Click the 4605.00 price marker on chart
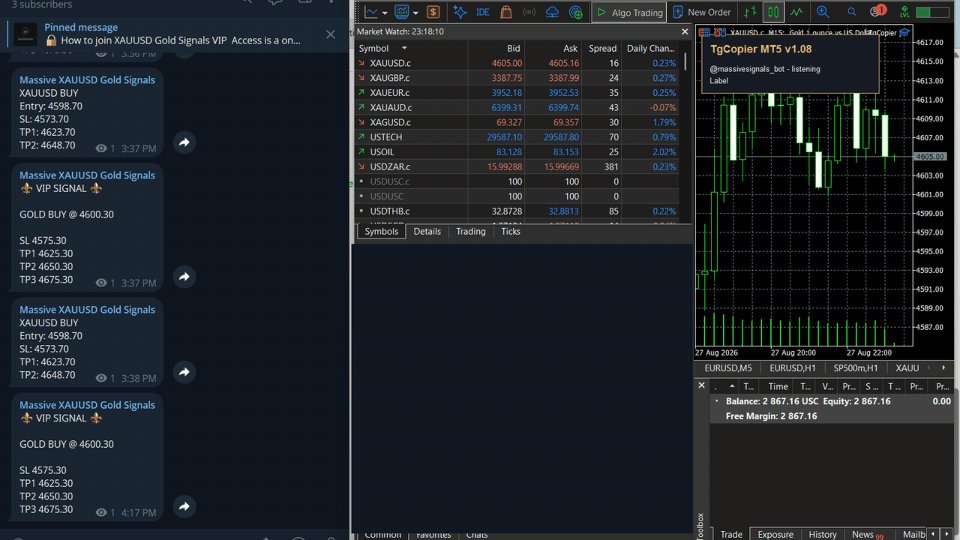This screenshot has height=540, width=960. tap(930, 157)
